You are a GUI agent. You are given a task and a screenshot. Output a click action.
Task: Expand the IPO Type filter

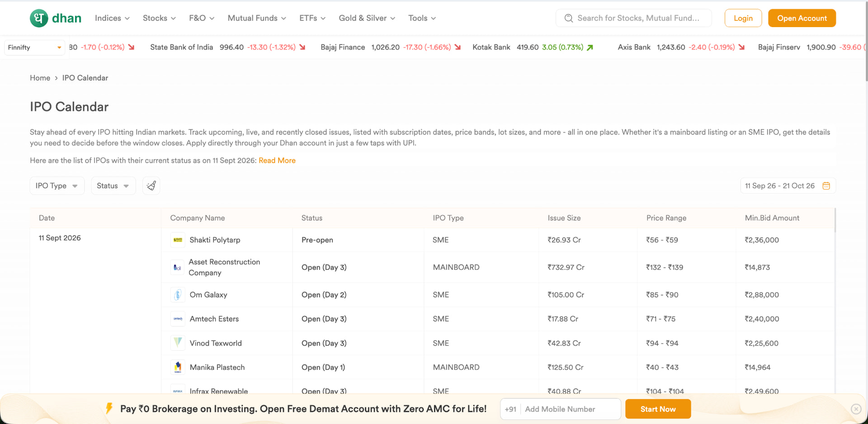click(57, 186)
